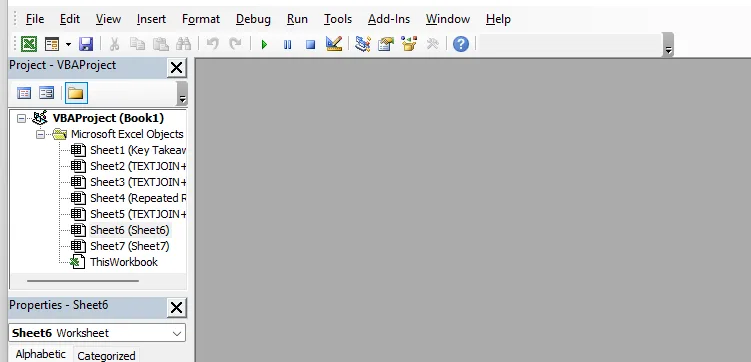
Task: Open the Run menu
Action: point(297,19)
